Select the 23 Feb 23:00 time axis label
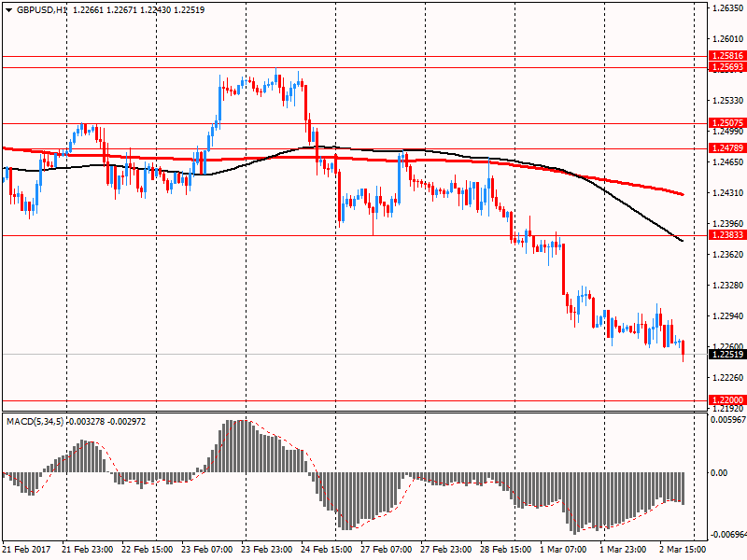The image size is (747, 560). pyautogui.click(x=267, y=550)
